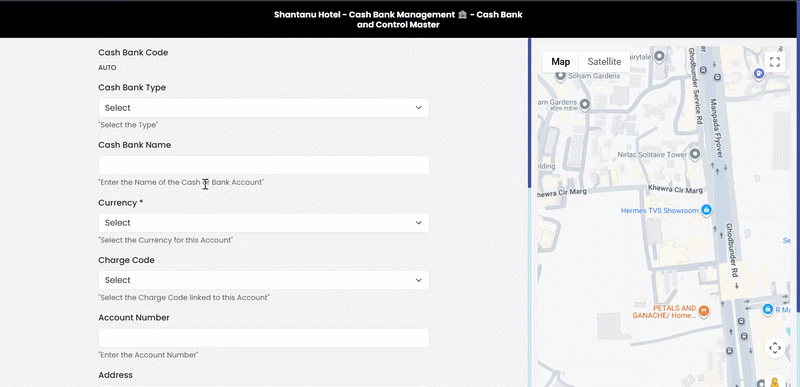This screenshot has width=800, height=387.
Task: Click 'Enter the Account Number' hint text
Action: [148, 355]
